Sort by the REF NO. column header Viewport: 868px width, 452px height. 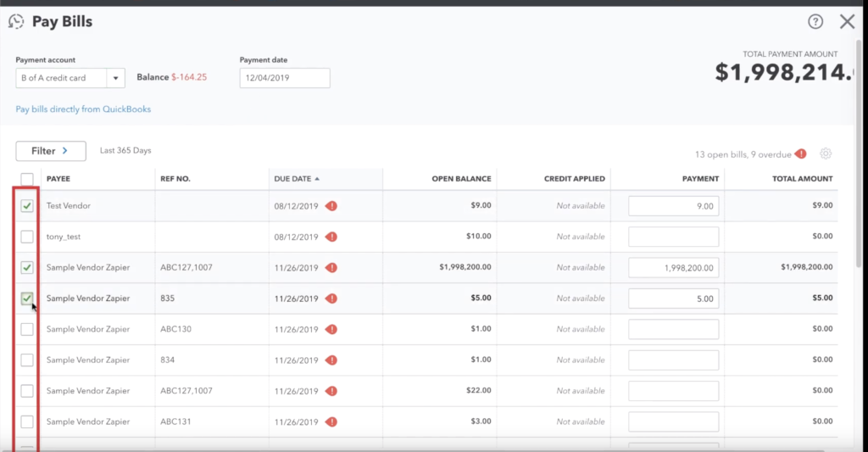(x=175, y=179)
